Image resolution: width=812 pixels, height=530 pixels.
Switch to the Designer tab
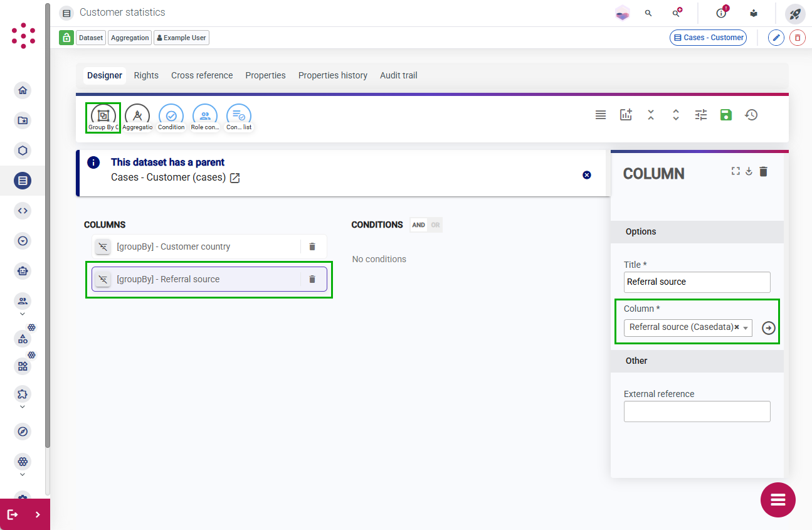click(105, 75)
